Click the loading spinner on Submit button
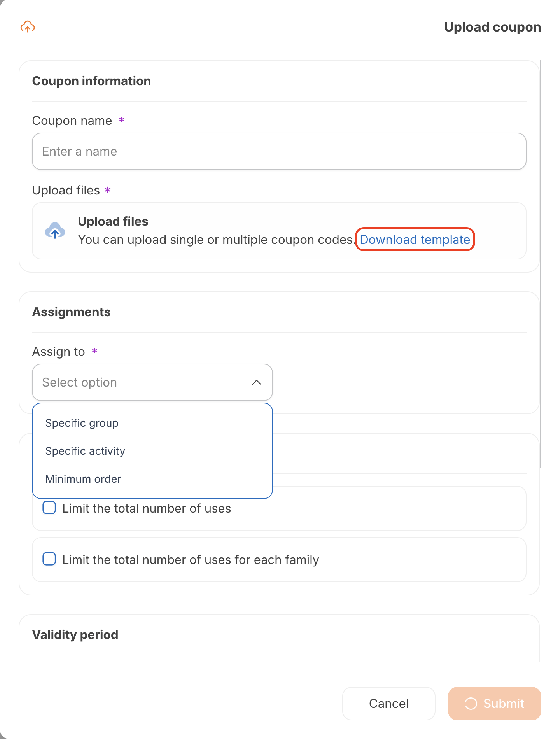The image size is (560, 739). click(x=471, y=704)
